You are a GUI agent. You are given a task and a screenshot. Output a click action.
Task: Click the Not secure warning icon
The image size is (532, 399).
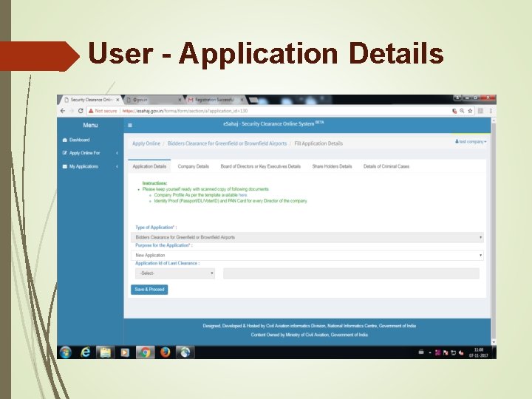(x=91, y=111)
